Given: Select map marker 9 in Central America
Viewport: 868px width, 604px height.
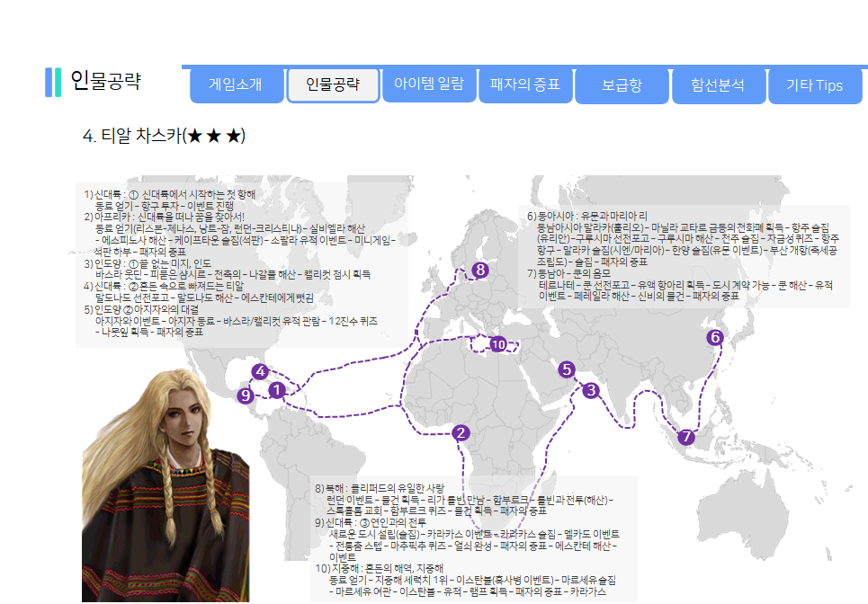Looking at the screenshot, I should point(246,396).
